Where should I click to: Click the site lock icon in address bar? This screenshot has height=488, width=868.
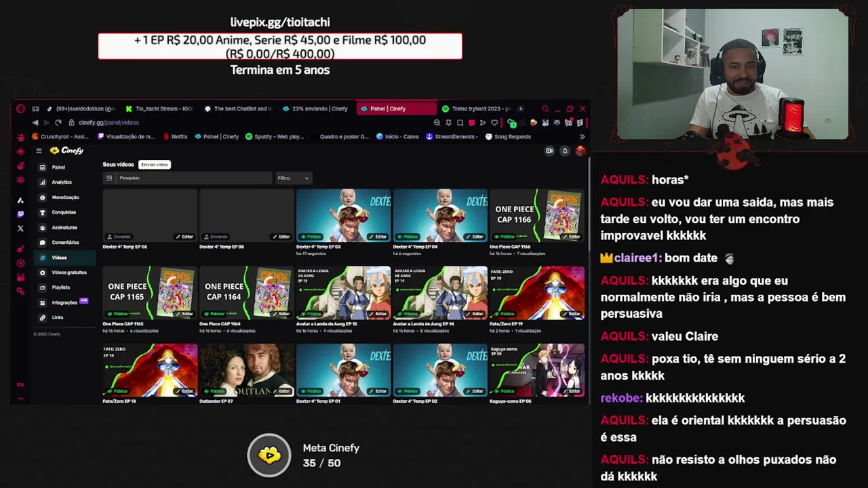point(71,123)
